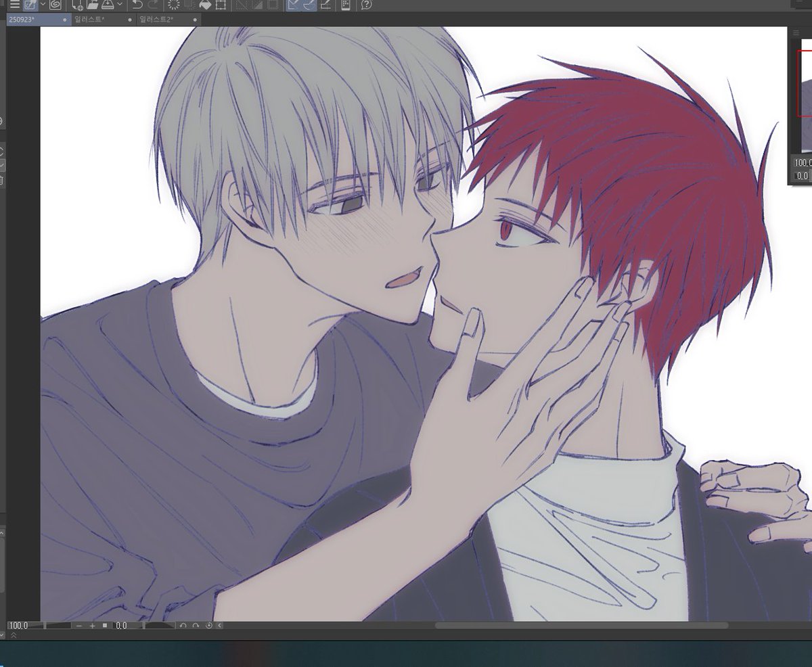Zoom out with the minus button
The width and height of the screenshot is (812, 667).
point(78,626)
